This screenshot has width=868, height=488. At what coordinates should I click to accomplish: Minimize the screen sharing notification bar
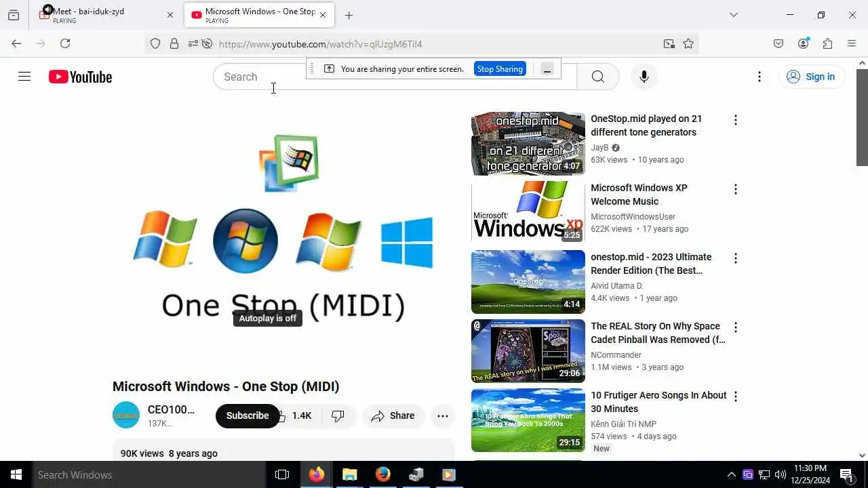tap(547, 68)
